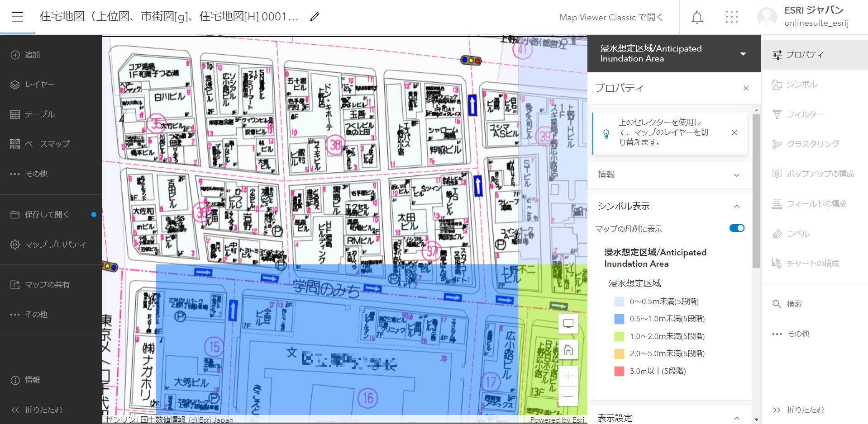Click the monitor icon above the home button
Image resolution: width=868 pixels, height=424 pixels.
click(568, 324)
